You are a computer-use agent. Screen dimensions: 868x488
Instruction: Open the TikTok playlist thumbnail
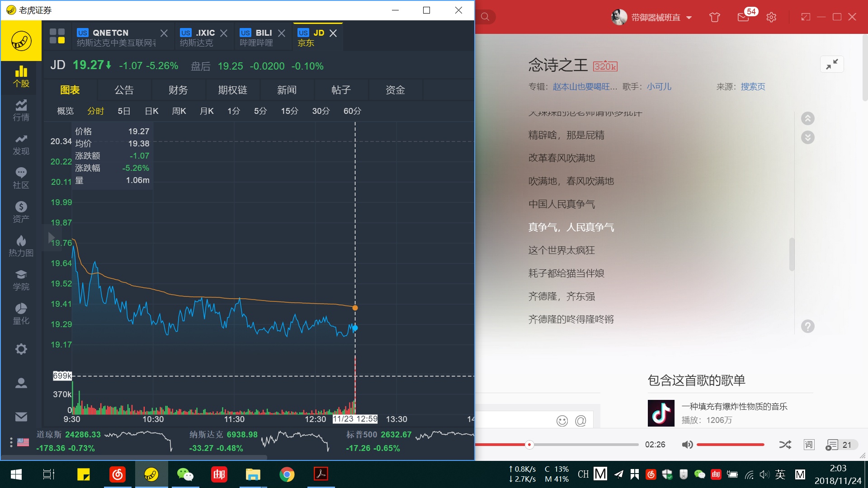click(661, 413)
